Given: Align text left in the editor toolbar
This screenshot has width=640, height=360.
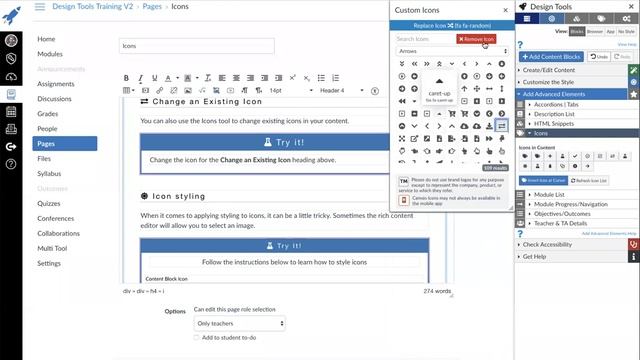Looking at the screenshot, I should tap(222, 78).
